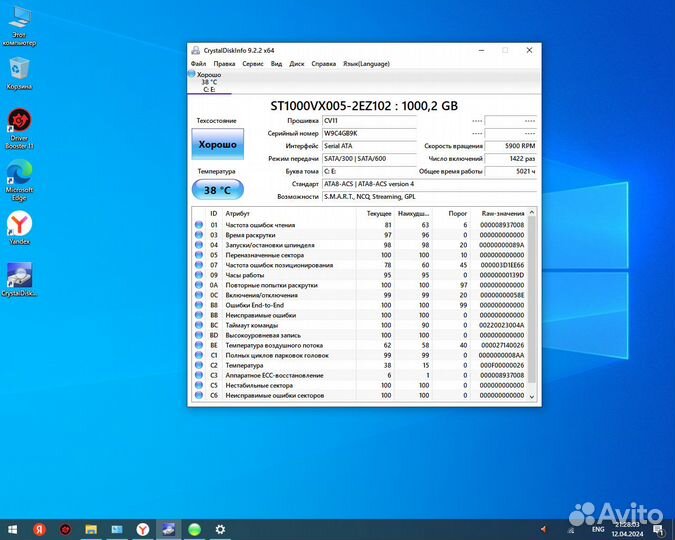The width and height of the screenshot is (675, 540).
Task: Select Частота ошибок позиционирования text
Action: click(x=279, y=265)
